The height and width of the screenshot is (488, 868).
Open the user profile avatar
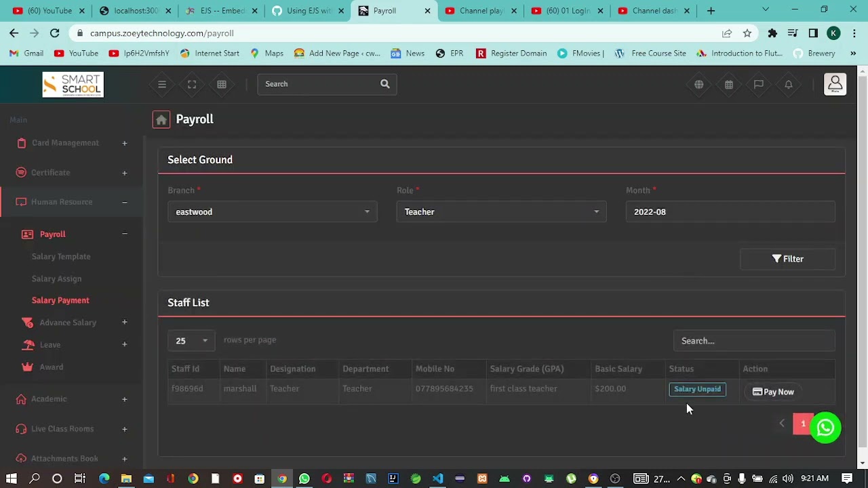click(x=835, y=84)
